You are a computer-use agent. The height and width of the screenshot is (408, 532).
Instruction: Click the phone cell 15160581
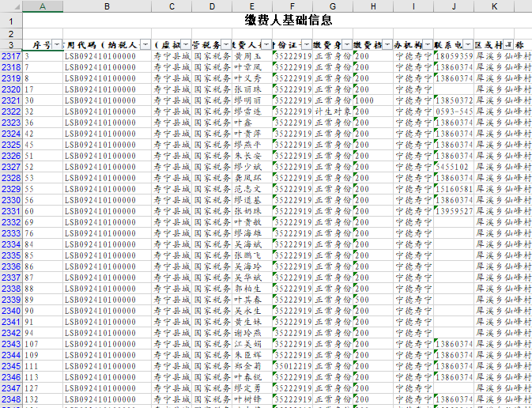pos(455,189)
